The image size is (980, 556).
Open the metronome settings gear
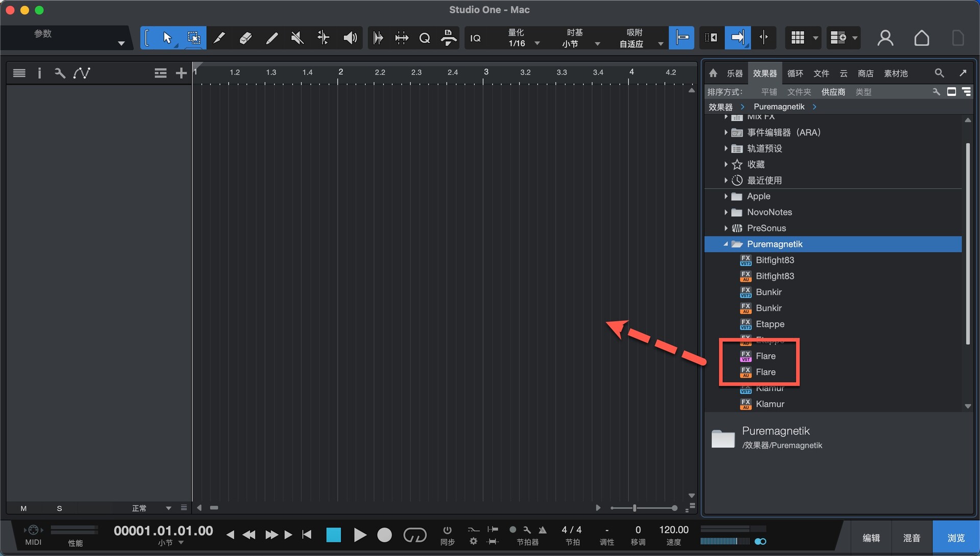click(x=473, y=541)
